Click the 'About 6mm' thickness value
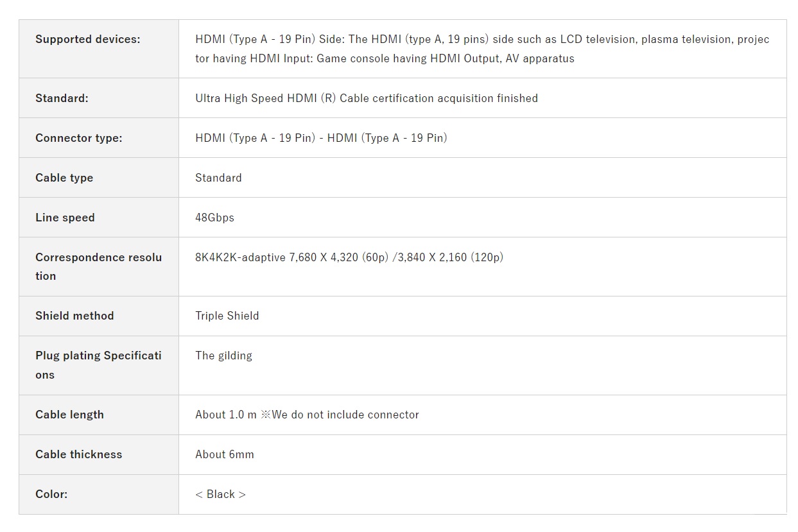This screenshot has height=532, width=798. [x=225, y=454]
